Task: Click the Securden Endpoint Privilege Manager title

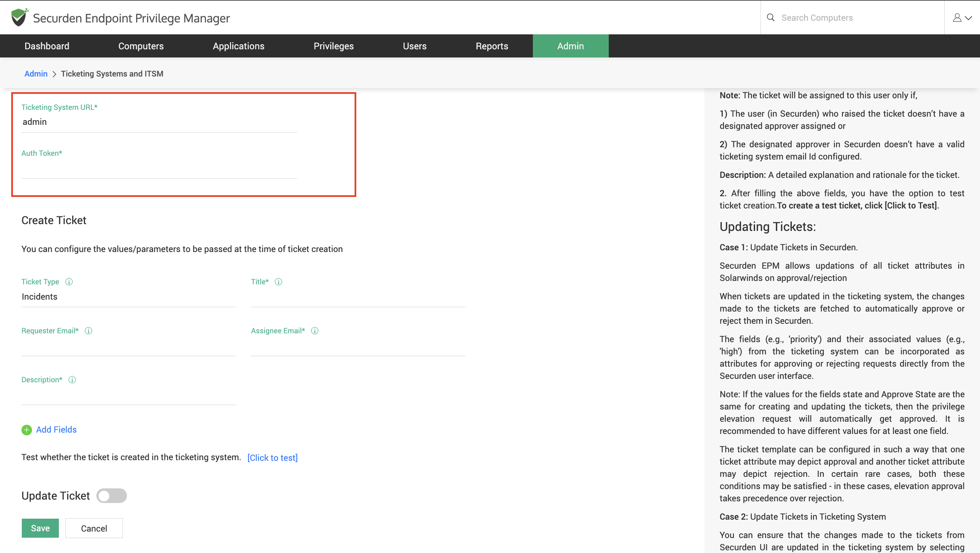Action: click(x=131, y=18)
